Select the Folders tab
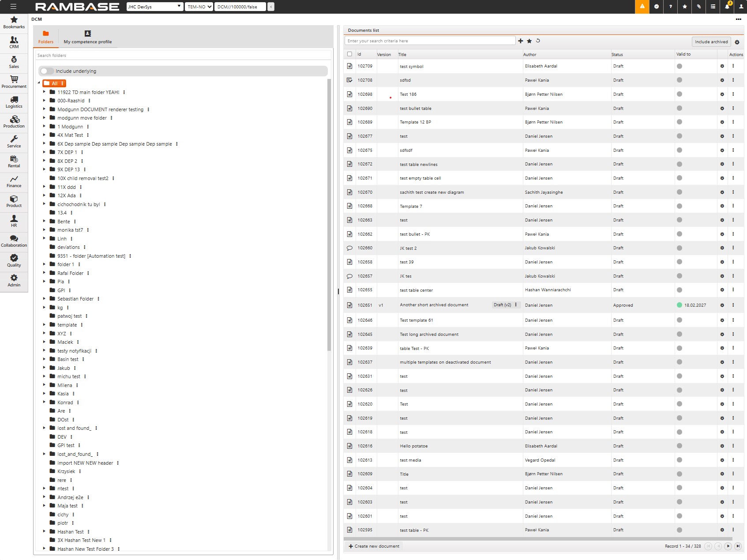The width and height of the screenshot is (747, 560). 45,37
